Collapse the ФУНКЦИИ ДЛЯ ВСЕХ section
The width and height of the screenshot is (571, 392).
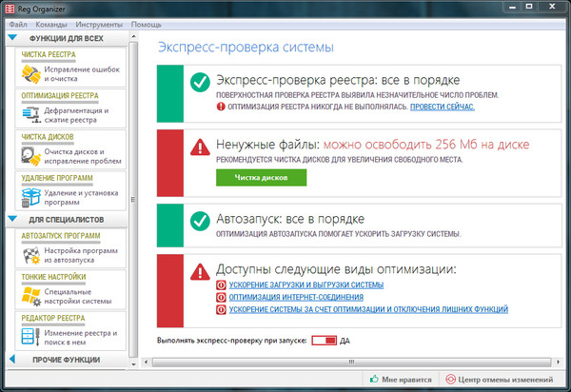[x=12, y=38]
